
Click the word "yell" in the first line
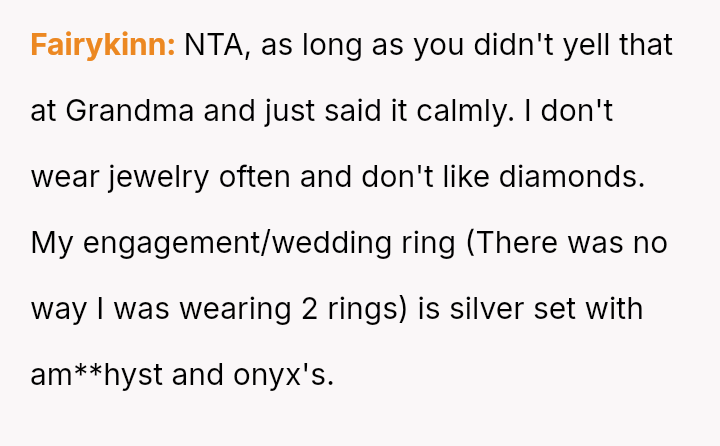point(591,46)
